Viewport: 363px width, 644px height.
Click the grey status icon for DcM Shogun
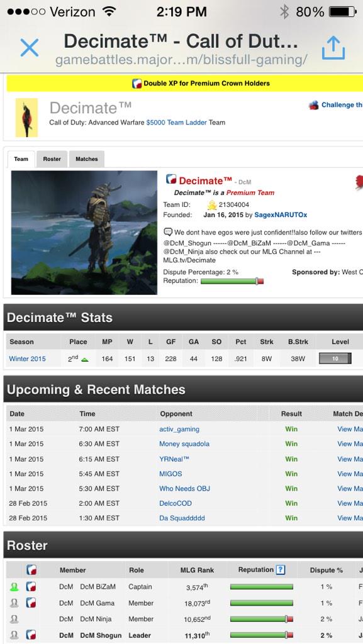point(14,635)
